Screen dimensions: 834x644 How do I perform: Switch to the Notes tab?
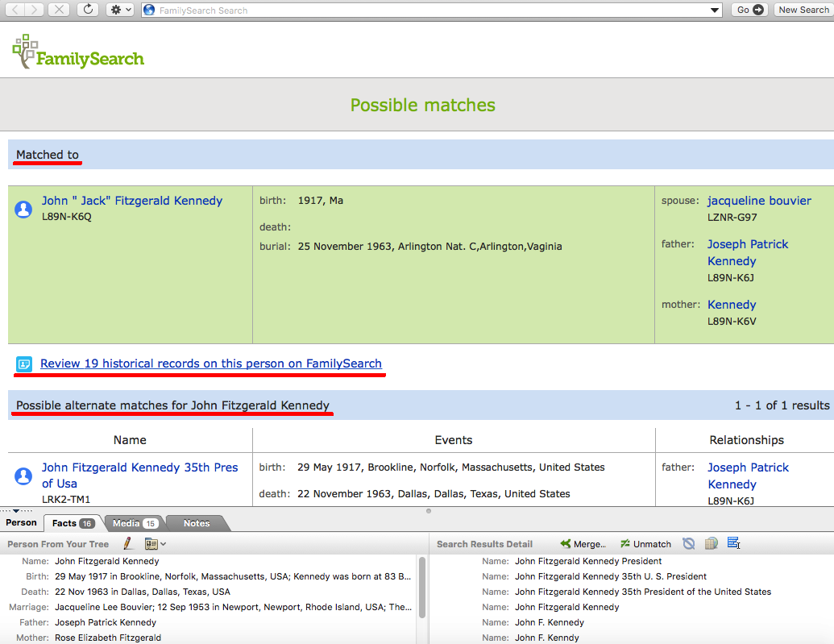[197, 523]
